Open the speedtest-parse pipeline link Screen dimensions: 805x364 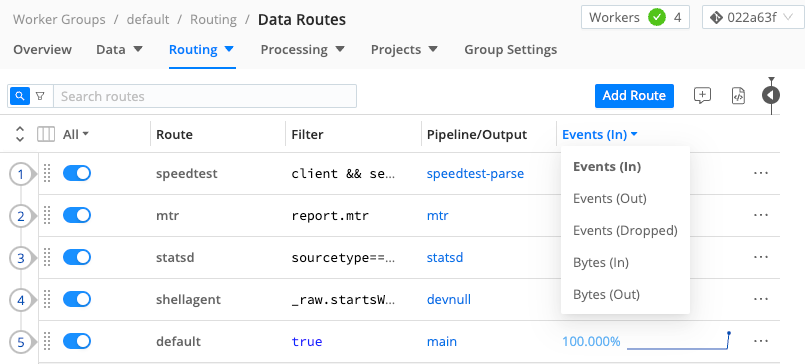click(x=475, y=174)
